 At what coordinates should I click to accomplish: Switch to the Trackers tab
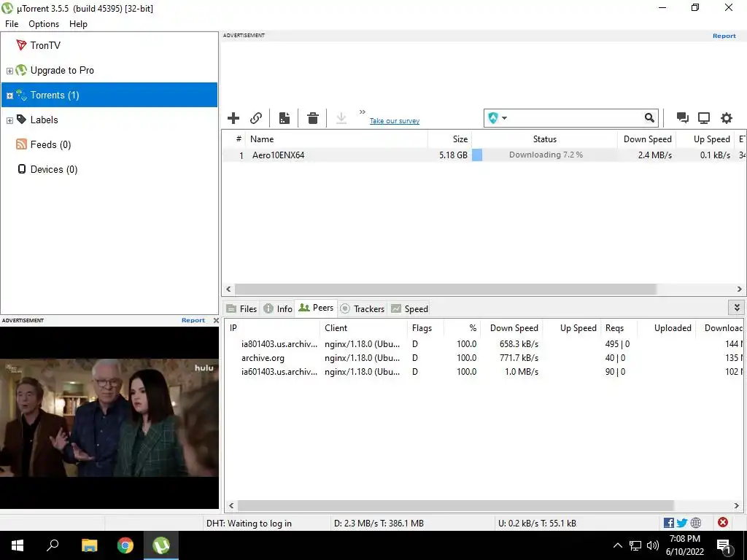click(362, 308)
